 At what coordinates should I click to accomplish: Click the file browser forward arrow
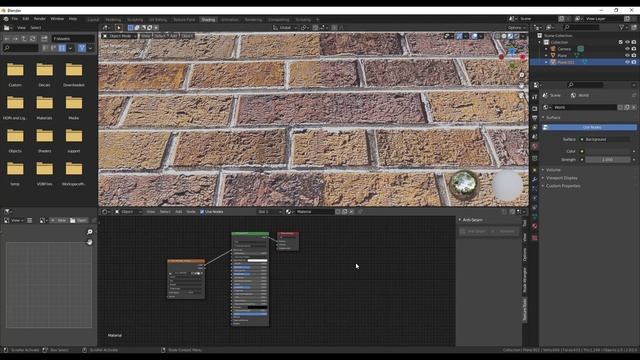(16, 39)
